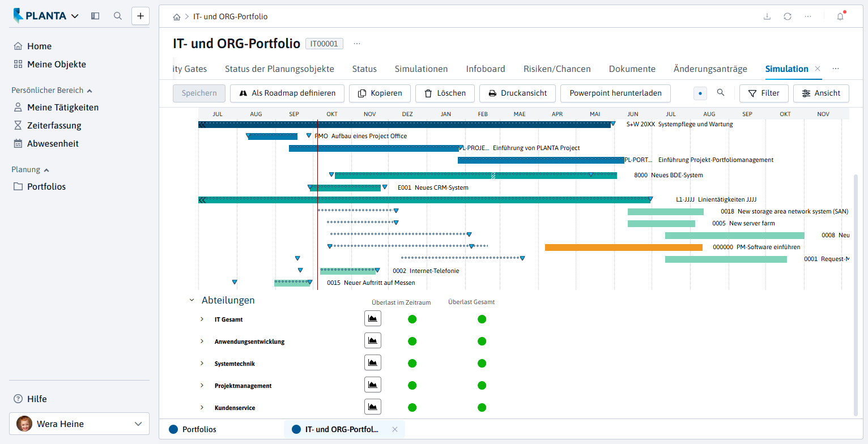868x444 pixels.
Task: Go to the home breadcrumb icon
Action: (x=177, y=17)
